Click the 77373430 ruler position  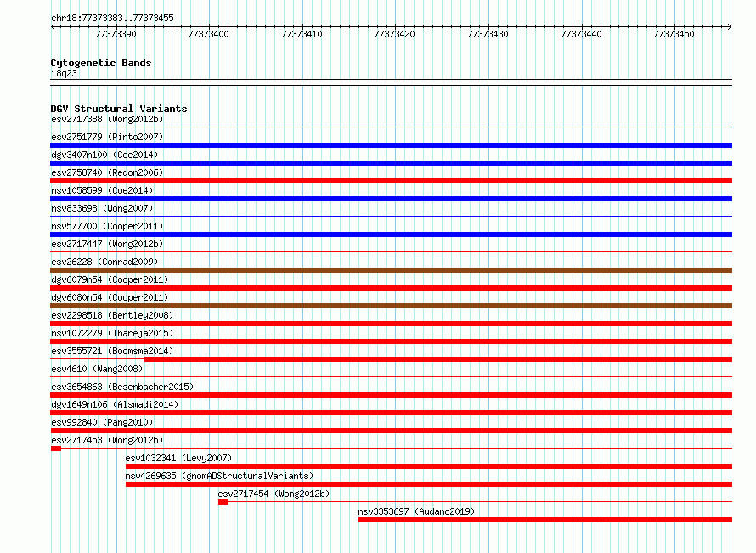[488, 34]
